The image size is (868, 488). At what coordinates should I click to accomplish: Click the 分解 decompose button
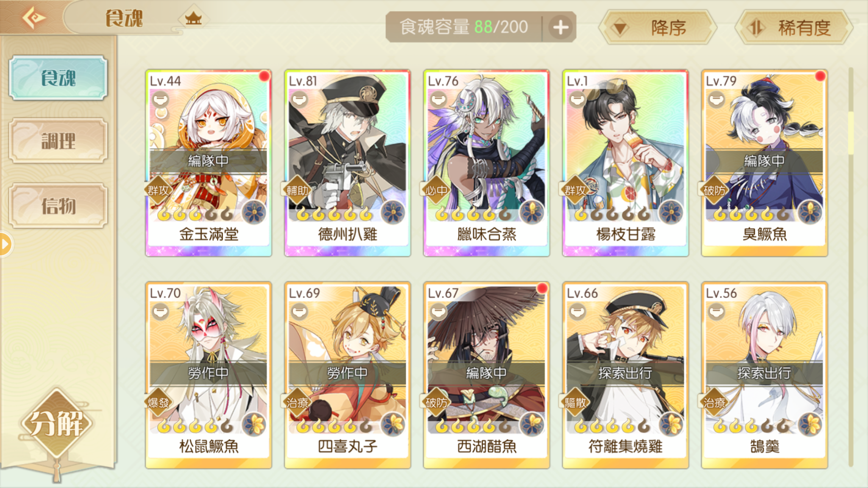coord(56,423)
